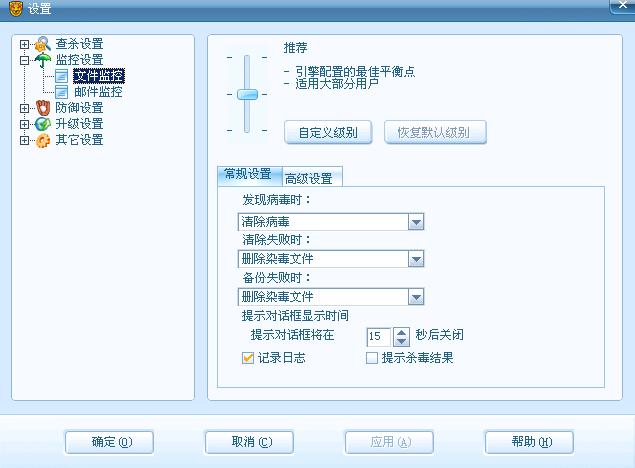The image size is (635, 468).
Task: Select the 邮件监控 tree item
Action: (x=98, y=91)
